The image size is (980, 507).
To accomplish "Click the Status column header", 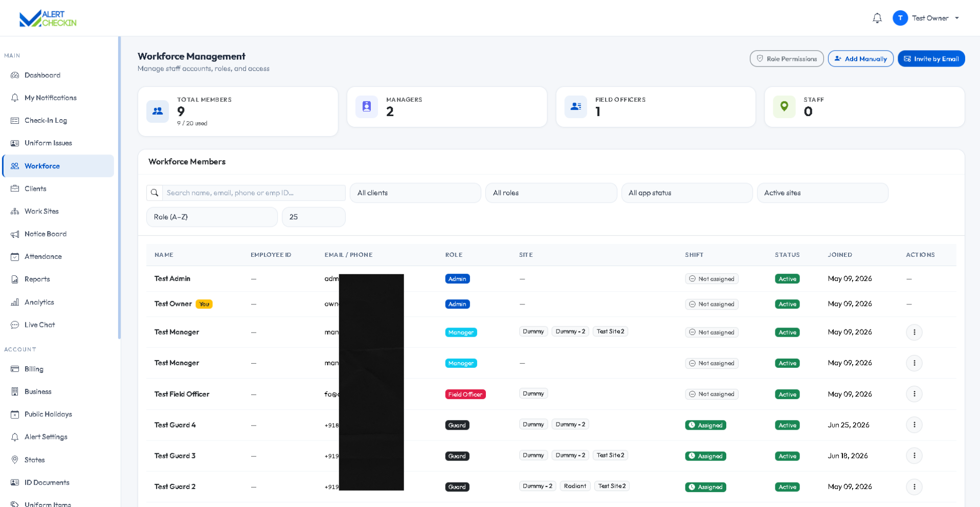I will (x=787, y=255).
